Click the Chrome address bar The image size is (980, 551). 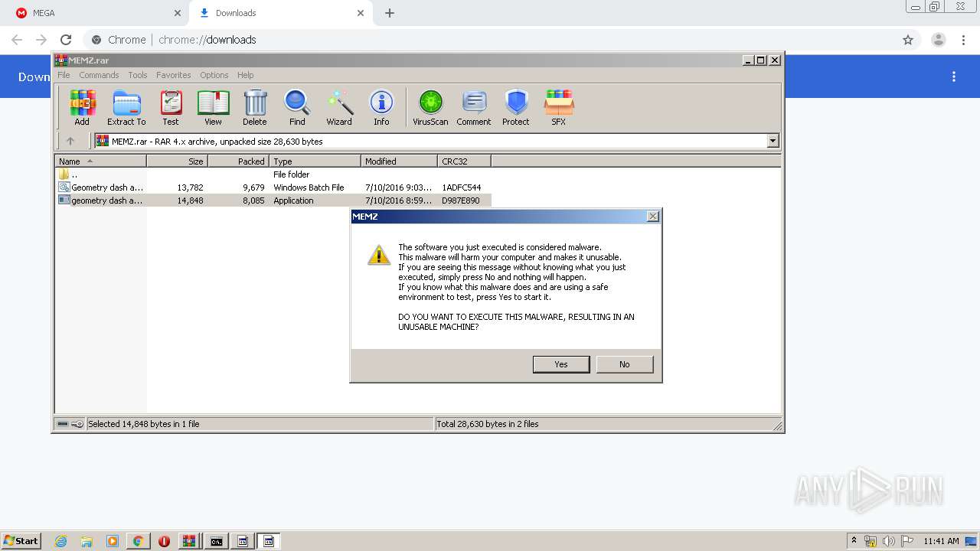490,40
